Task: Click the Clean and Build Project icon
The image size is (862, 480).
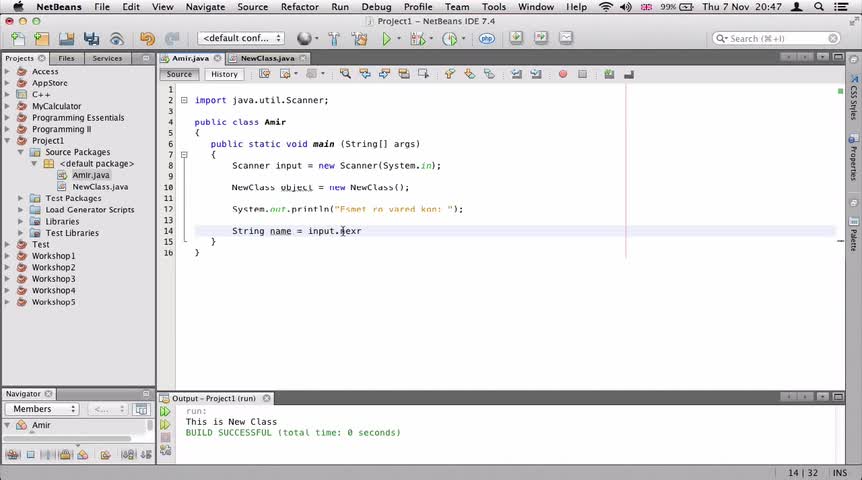Action: pos(360,38)
